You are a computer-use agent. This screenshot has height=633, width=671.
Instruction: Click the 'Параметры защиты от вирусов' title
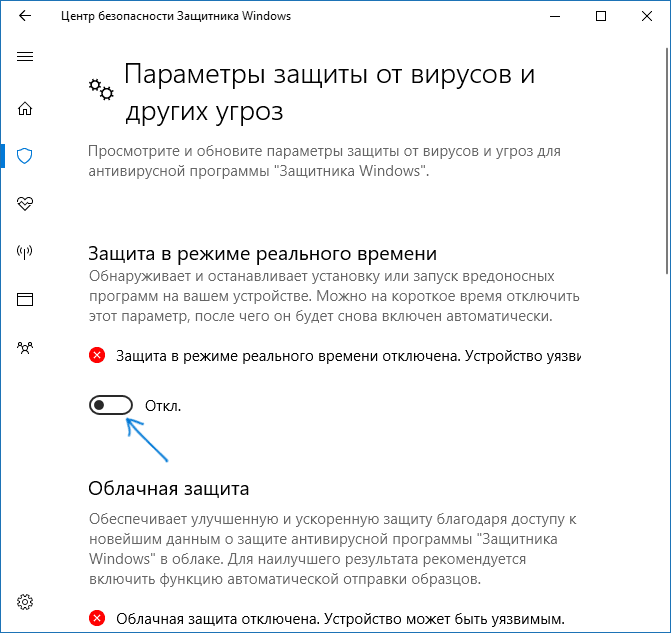330,92
